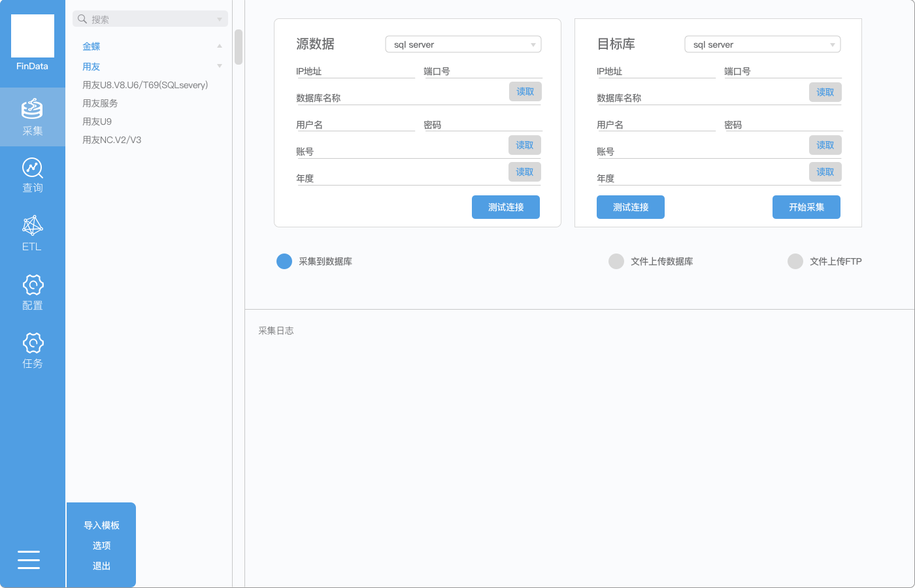
Task: Open the 源数据 sql server dropdown
Action: (463, 44)
